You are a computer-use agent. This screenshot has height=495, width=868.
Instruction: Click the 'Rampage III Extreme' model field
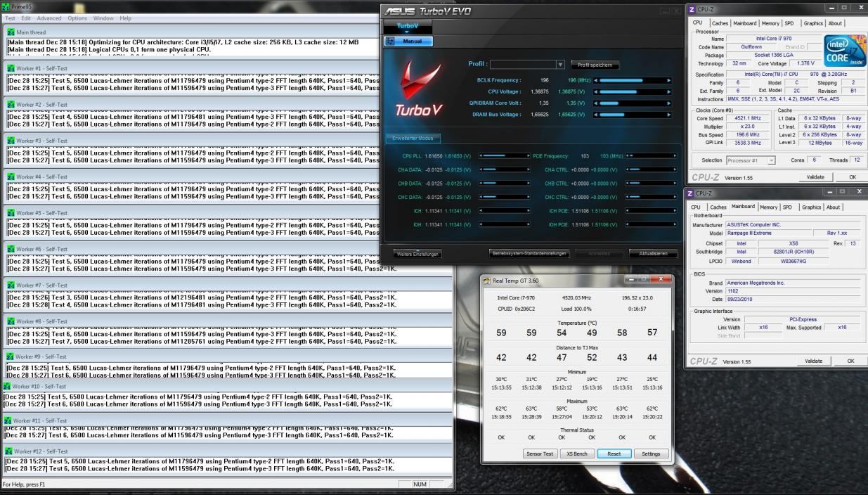coord(770,233)
